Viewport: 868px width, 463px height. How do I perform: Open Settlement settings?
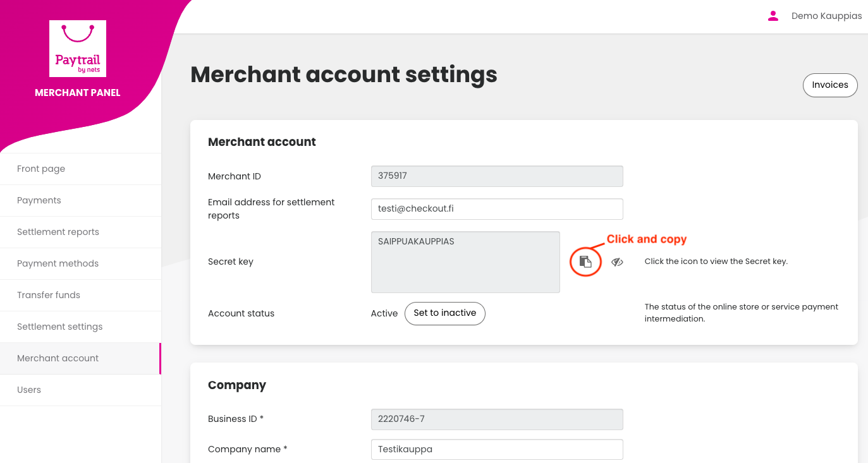click(x=80, y=327)
